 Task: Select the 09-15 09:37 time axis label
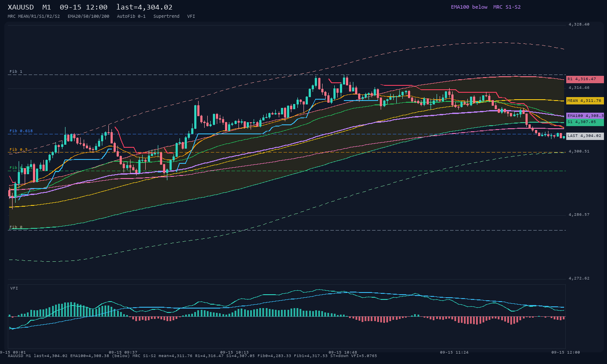click(123, 352)
